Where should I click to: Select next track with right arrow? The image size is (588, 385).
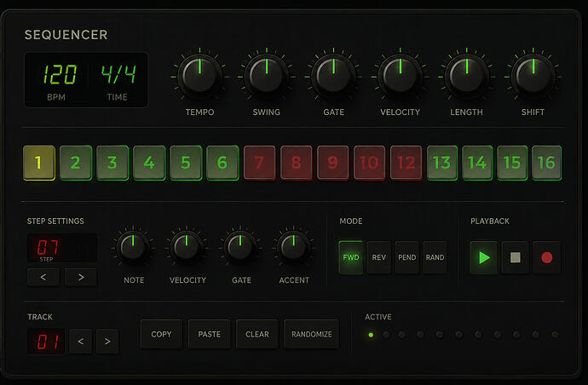[107, 342]
